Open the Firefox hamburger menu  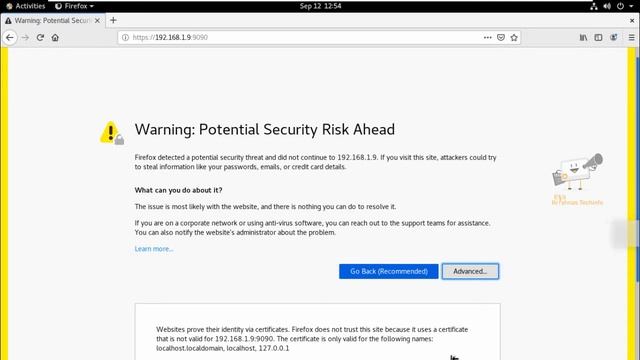[631, 38]
